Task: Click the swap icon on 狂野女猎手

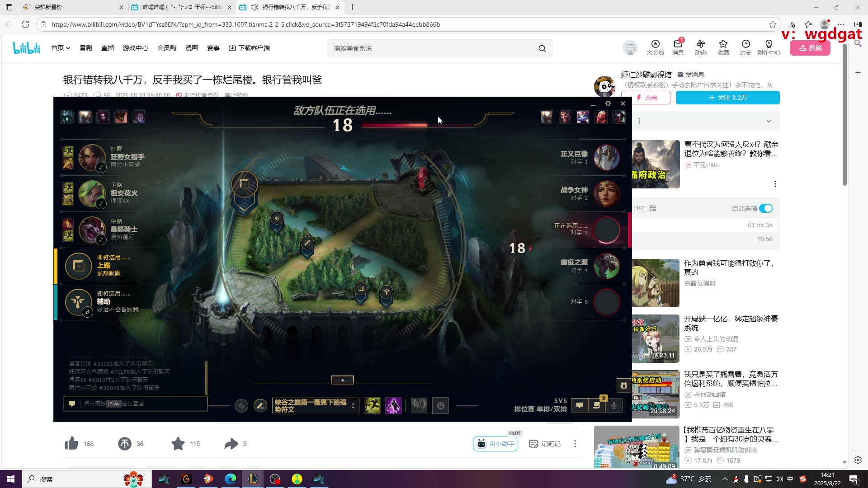Action: tap(101, 168)
